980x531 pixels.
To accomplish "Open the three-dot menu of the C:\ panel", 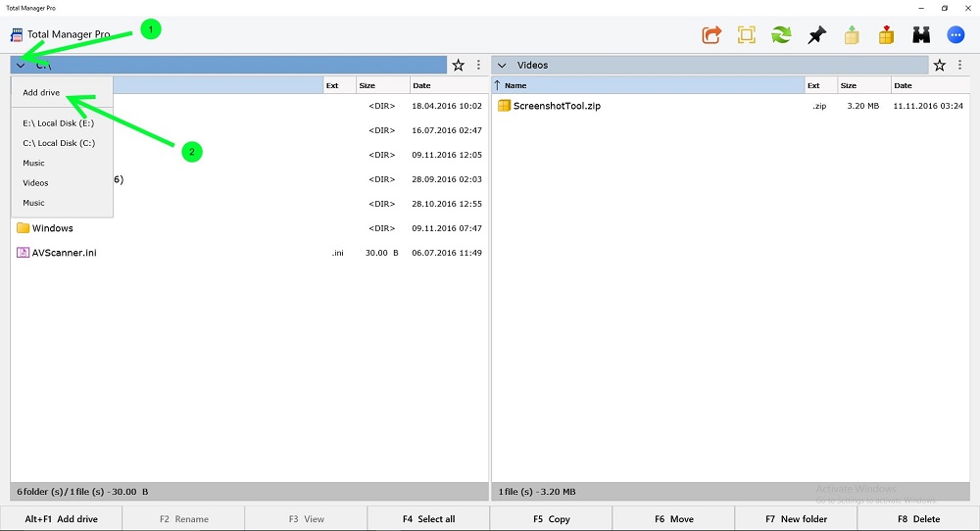I will 479,65.
